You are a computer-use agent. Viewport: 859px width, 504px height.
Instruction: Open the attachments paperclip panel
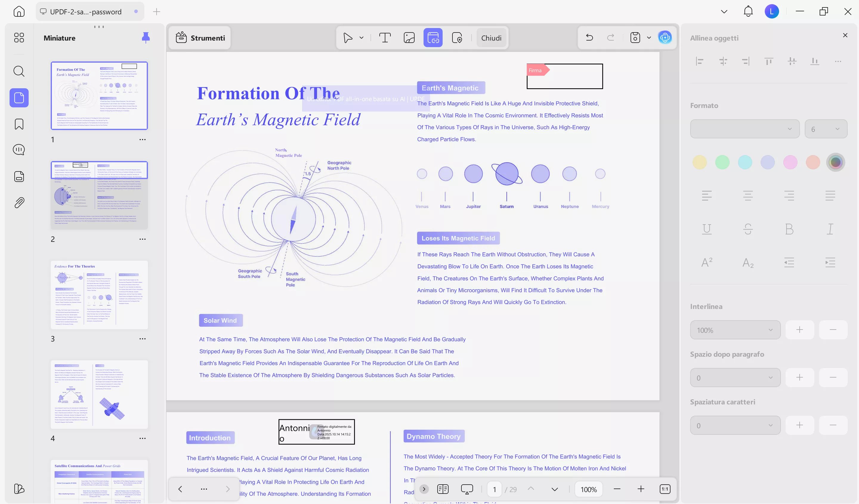pyautogui.click(x=19, y=203)
